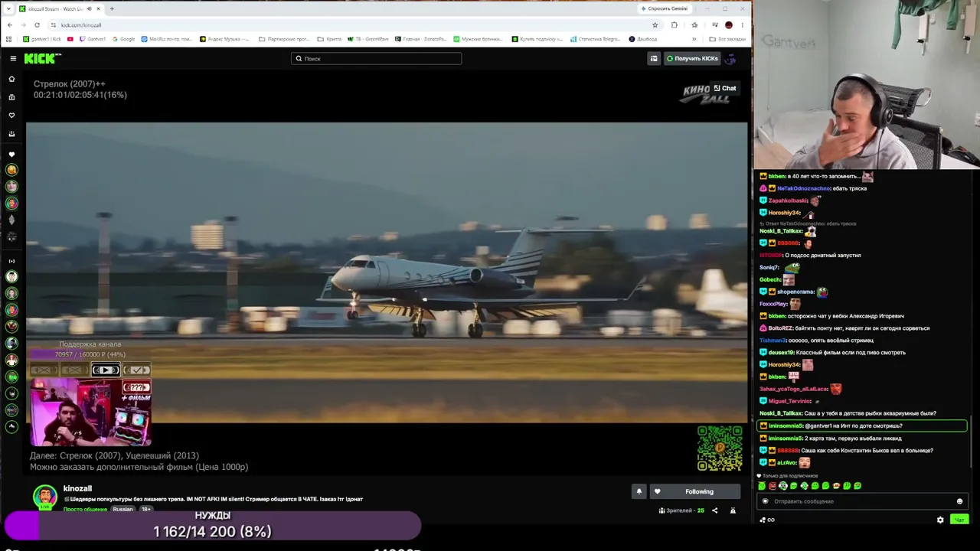Click the stream's streamer webcam overlay
980x551 pixels.
(x=90, y=412)
